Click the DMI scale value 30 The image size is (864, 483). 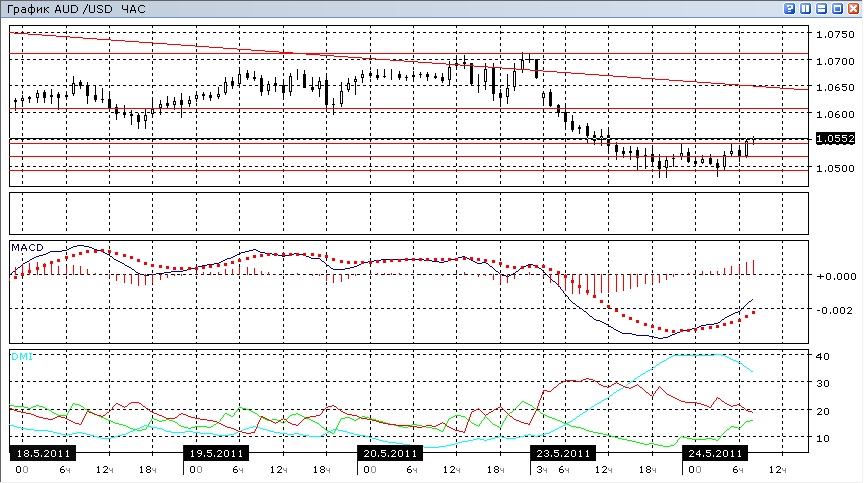(823, 383)
